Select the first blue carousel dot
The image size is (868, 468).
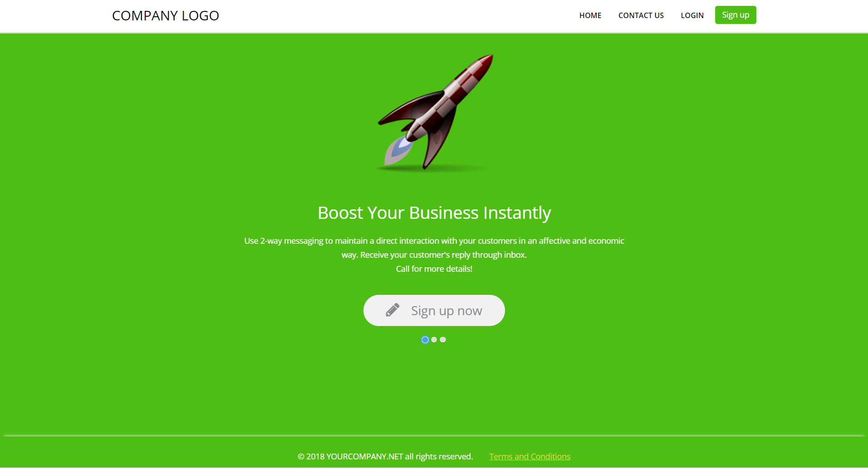click(425, 340)
